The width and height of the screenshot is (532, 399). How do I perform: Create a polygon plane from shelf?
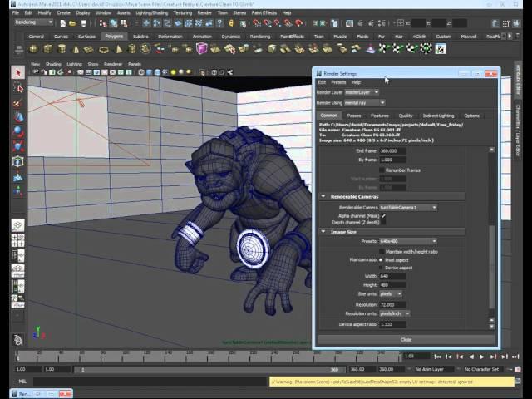click(89, 50)
